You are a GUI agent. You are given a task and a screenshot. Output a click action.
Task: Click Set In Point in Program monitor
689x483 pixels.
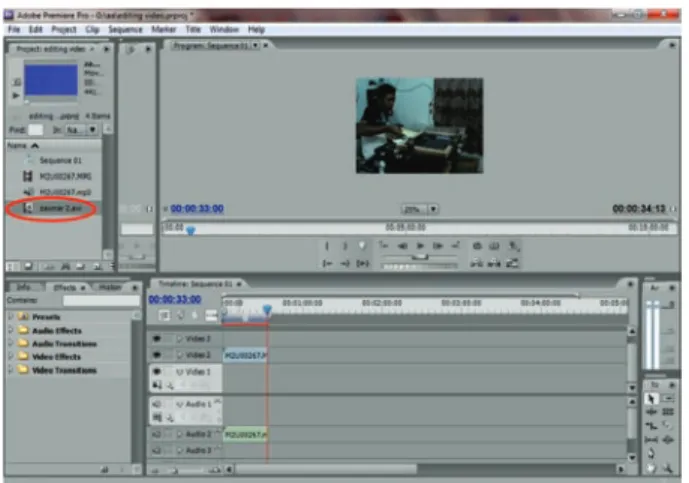tap(327, 246)
